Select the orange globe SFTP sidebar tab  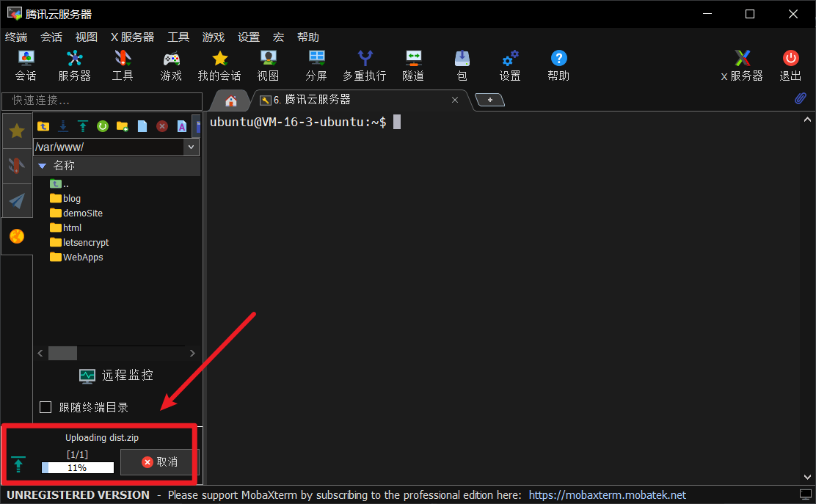[x=17, y=236]
